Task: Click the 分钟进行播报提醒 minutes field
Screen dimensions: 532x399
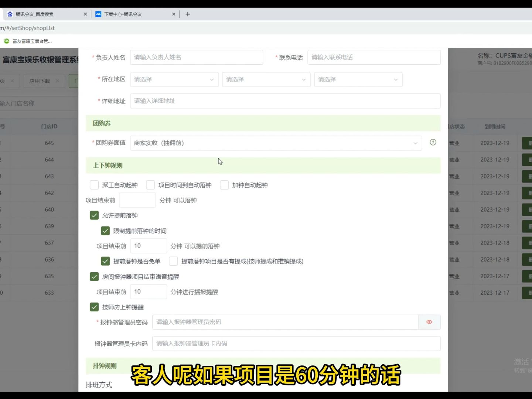Action: click(149, 291)
